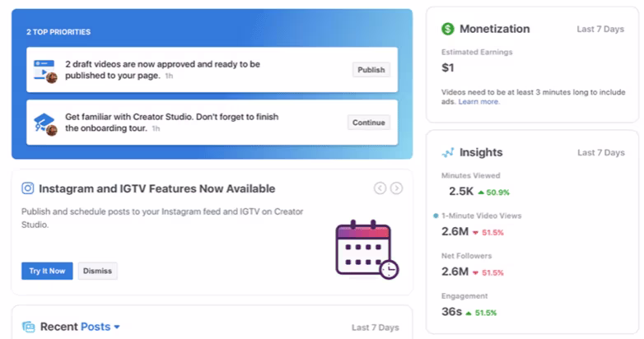Click the Recent Posts icon
The width and height of the screenshot is (644, 339).
[29, 327]
